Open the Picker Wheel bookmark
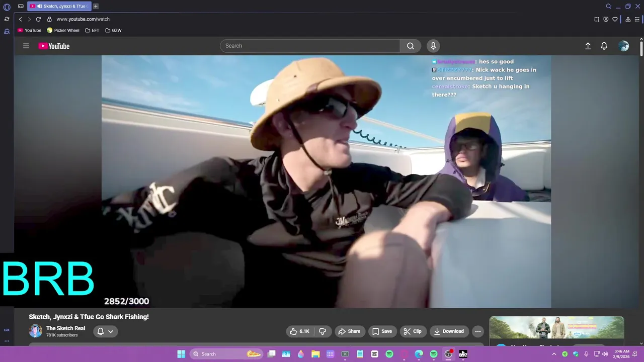 point(63,30)
